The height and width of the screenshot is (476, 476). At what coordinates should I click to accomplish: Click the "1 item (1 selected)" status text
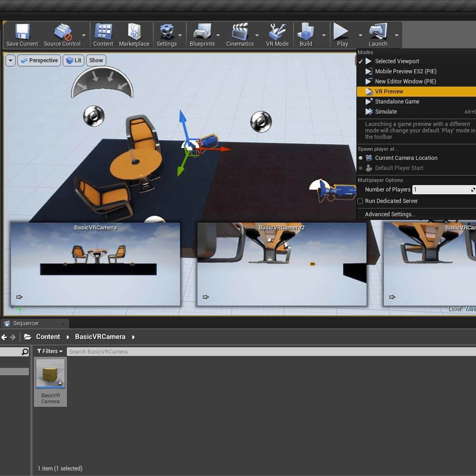click(x=60, y=468)
